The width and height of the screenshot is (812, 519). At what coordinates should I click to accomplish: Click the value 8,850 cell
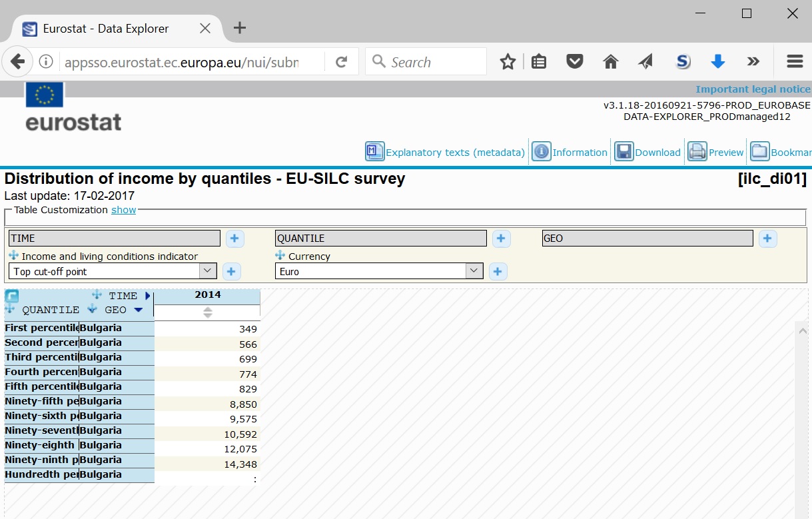click(207, 404)
